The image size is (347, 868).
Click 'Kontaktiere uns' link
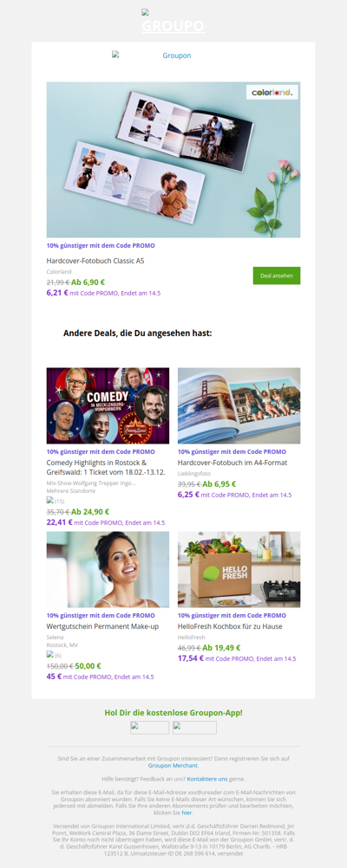click(x=207, y=779)
